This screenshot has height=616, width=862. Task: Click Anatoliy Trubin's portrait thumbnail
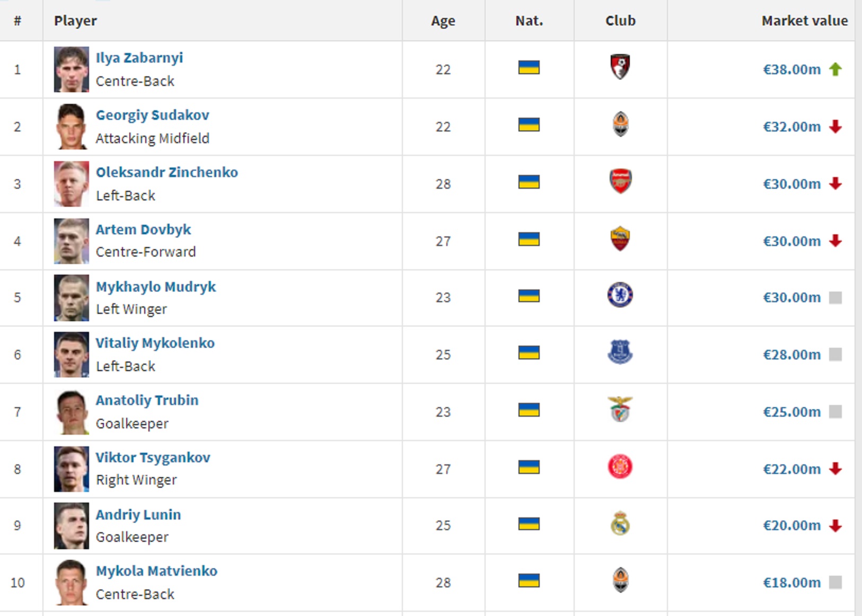point(72,412)
